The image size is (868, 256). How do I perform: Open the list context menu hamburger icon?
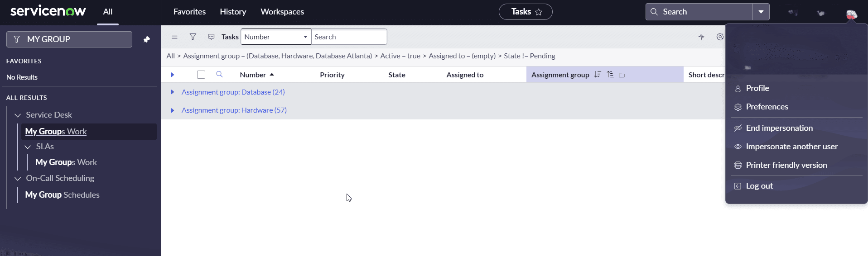tap(174, 37)
